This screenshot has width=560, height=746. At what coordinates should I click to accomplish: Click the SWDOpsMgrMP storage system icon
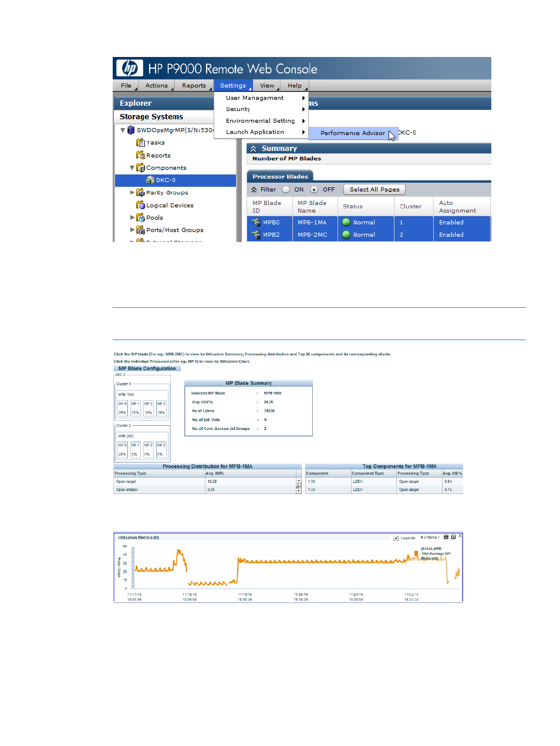(x=131, y=130)
